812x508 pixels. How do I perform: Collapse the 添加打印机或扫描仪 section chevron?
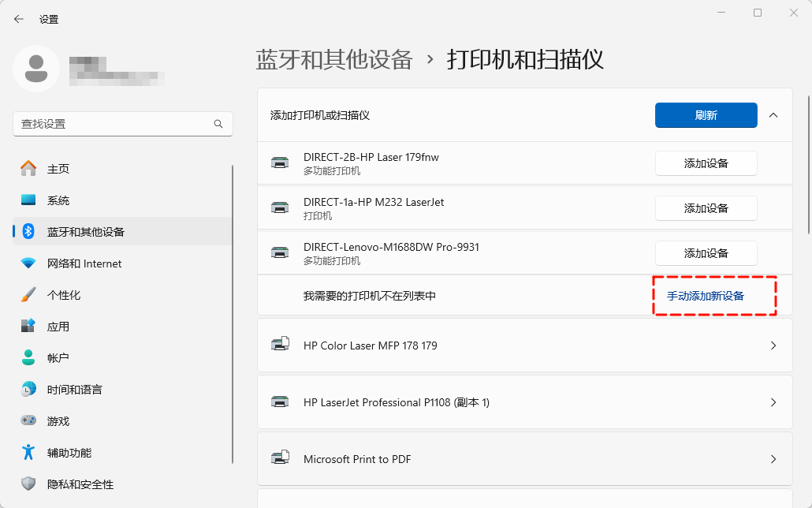pos(773,115)
